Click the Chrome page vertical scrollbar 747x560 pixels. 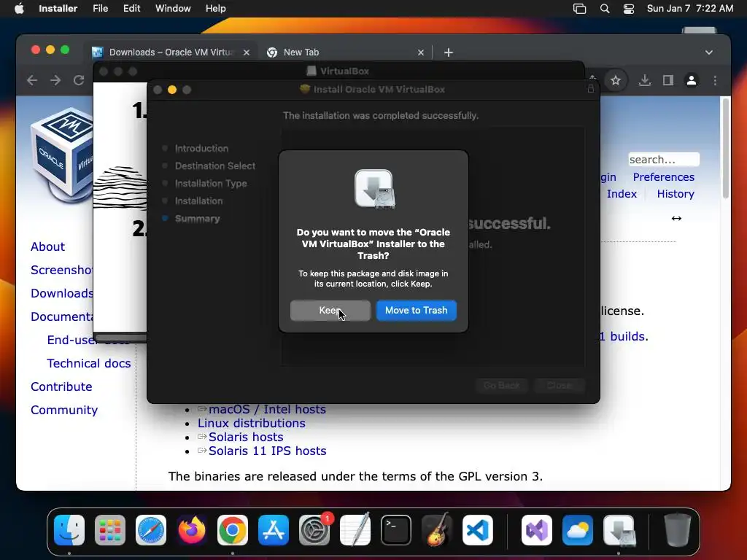pos(726,147)
